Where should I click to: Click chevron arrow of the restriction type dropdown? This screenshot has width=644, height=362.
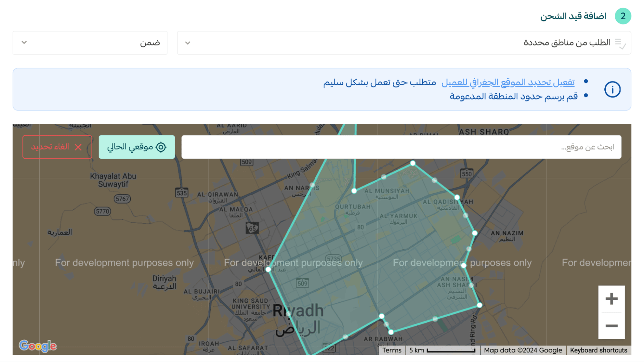pos(188,43)
